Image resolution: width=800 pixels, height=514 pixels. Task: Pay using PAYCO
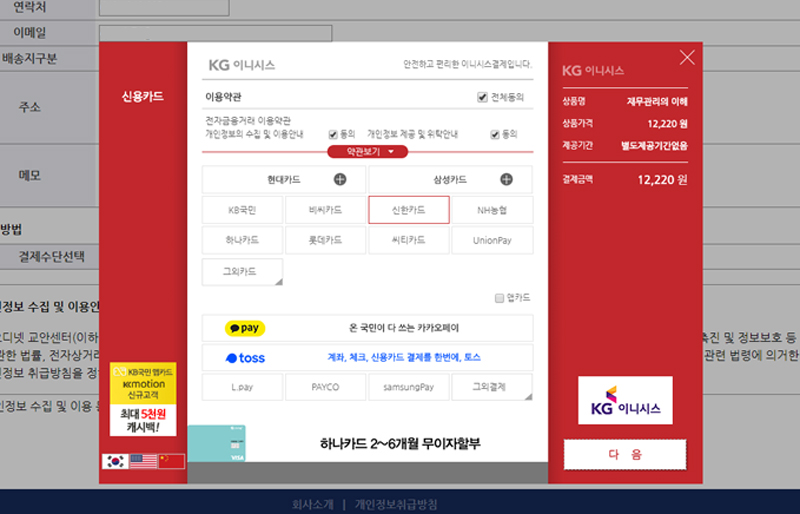pyautogui.click(x=326, y=387)
